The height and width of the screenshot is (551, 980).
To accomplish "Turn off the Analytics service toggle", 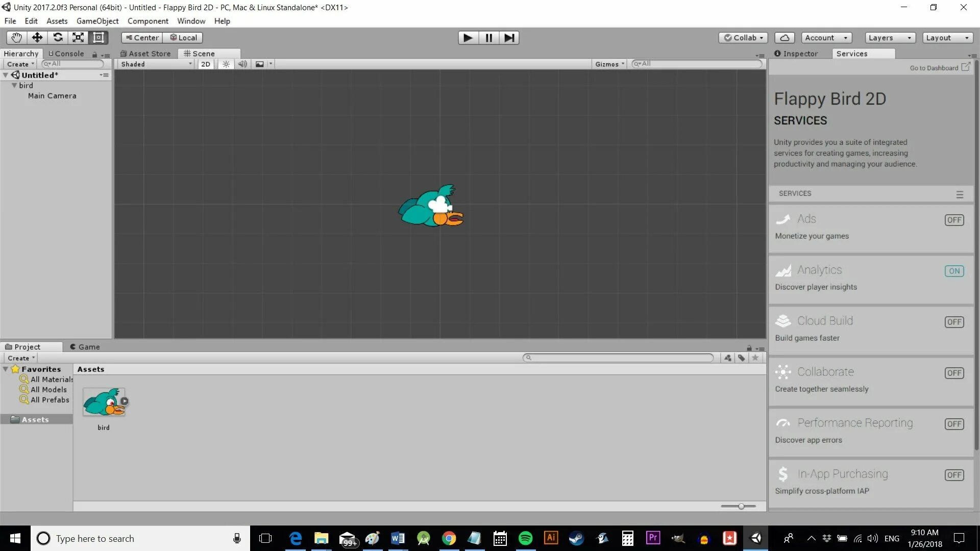I will pyautogui.click(x=953, y=271).
